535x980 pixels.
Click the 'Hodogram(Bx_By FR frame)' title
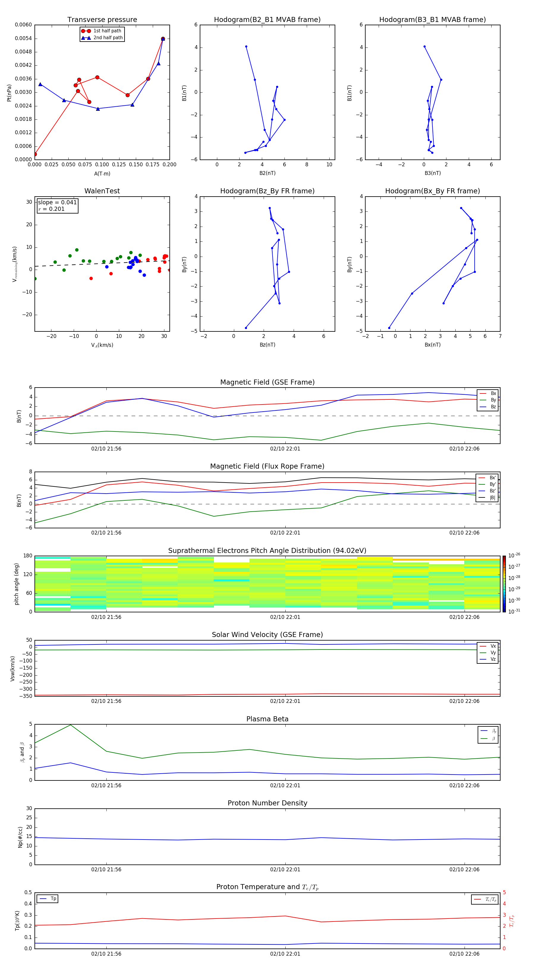432,191
